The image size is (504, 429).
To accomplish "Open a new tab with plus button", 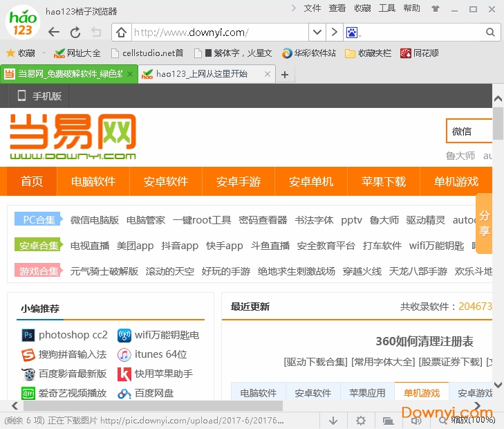I will point(284,75).
